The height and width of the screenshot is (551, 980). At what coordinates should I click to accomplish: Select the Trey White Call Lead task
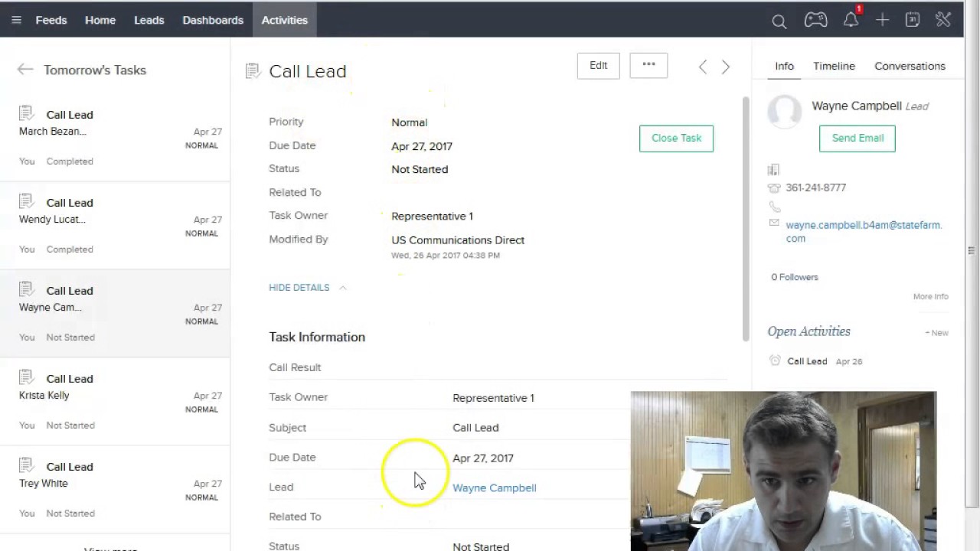pos(115,490)
